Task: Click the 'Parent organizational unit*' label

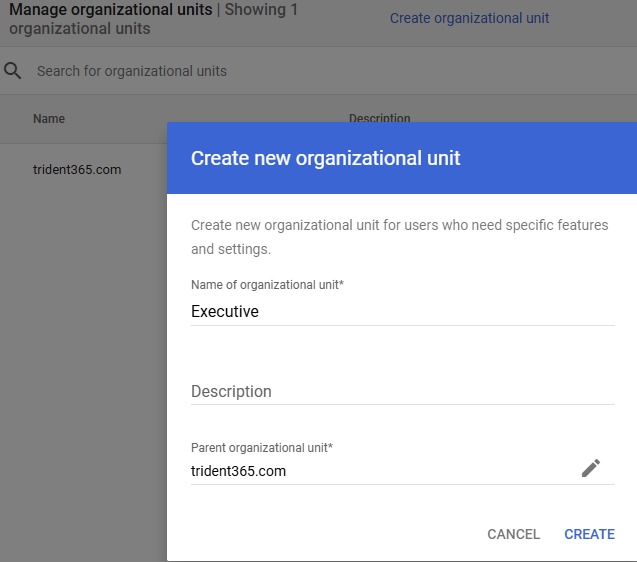Action: pyautogui.click(x=261, y=447)
